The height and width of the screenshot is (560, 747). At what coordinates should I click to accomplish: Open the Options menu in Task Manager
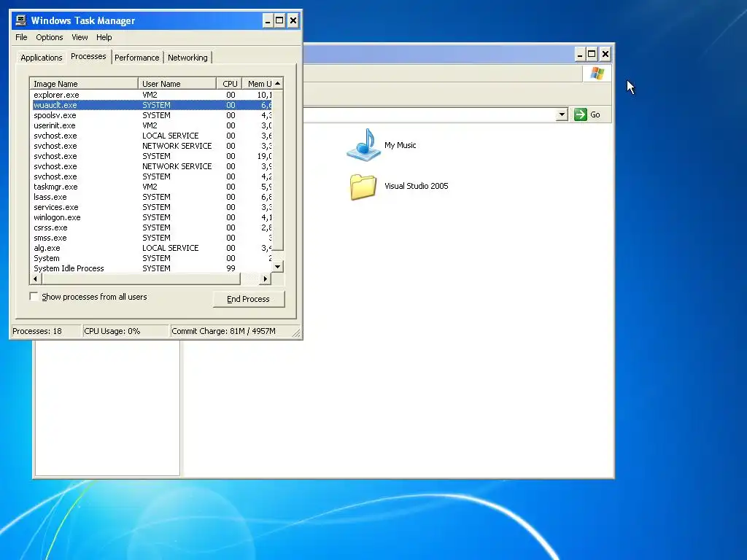[49, 37]
